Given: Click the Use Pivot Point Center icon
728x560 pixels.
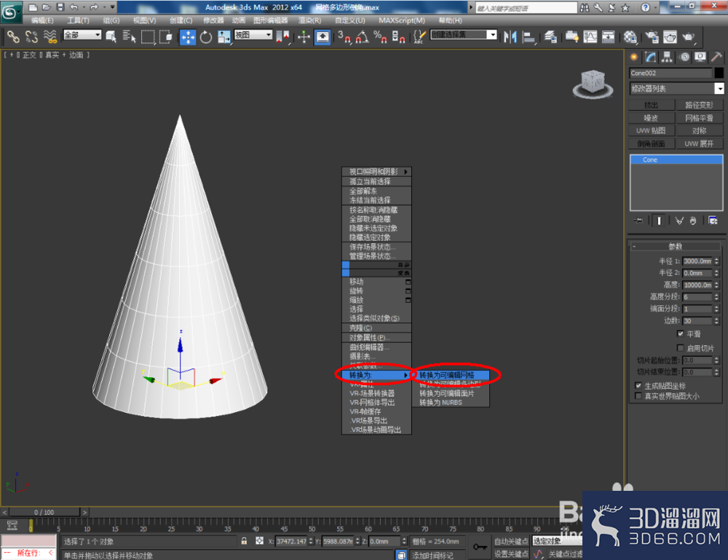Looking at the screenshot, I should pyautogui.click(x=282, y=36).
